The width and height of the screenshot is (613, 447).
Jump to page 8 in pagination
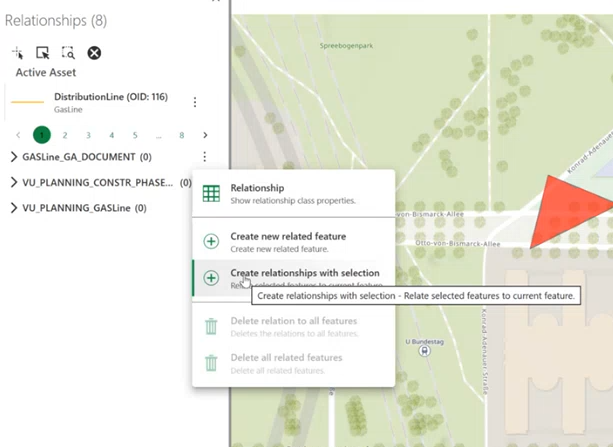pyautogui.click(x=182, y=135)
